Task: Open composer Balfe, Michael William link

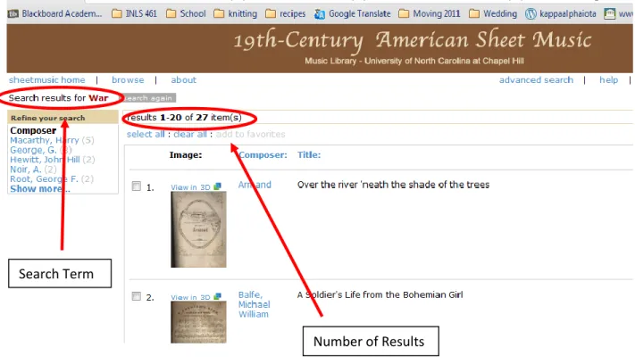Action: coord(254,304)
